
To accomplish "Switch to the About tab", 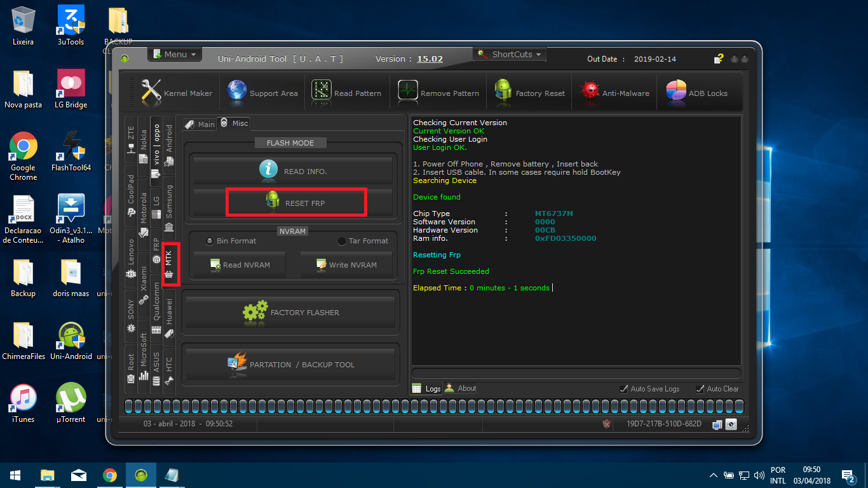I will [x=460, y=388].
